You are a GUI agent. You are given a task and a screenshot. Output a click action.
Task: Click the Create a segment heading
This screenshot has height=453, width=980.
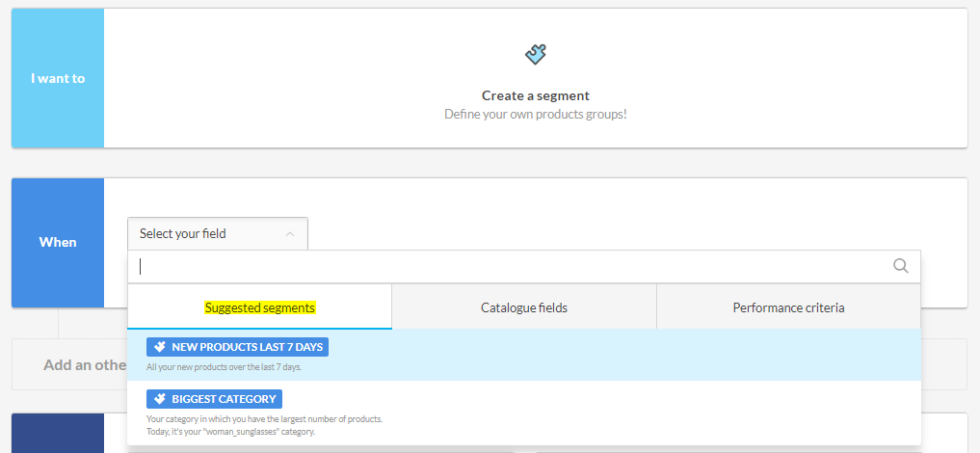tap(535, 95)
